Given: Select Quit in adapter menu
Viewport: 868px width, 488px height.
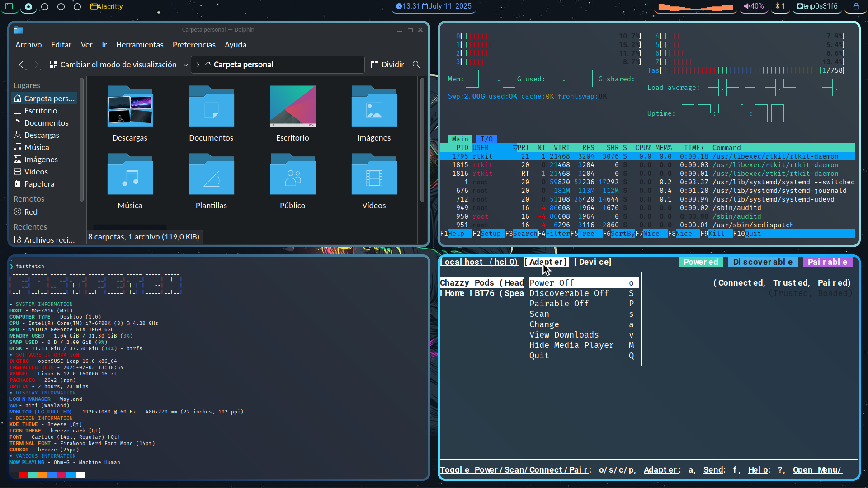Looking at the screenshot, I should [x=584, y=356].
